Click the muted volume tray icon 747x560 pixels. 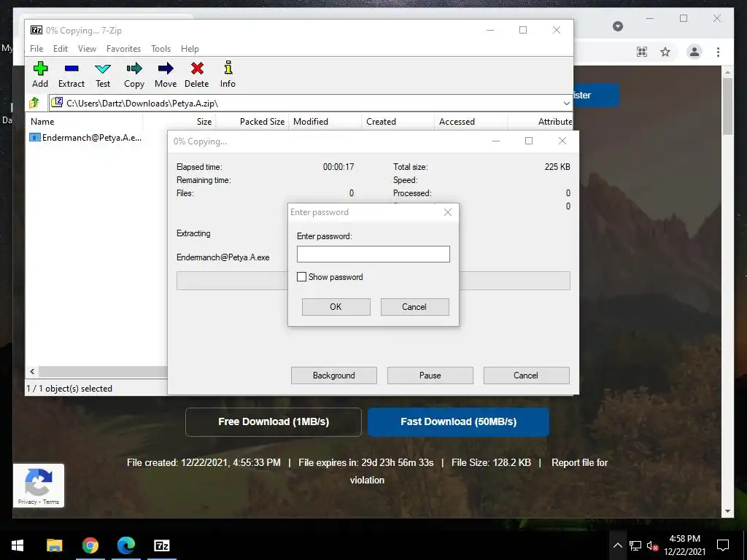[653, 545]
